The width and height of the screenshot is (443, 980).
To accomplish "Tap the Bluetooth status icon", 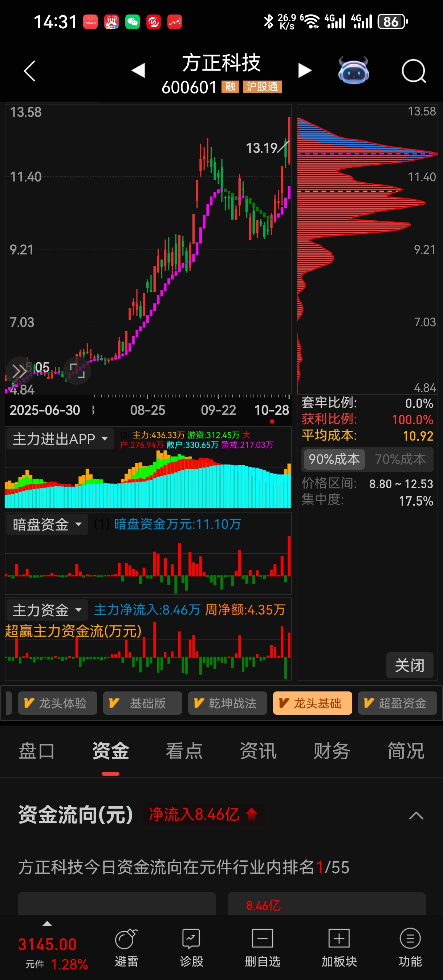I will pos(268,22).
